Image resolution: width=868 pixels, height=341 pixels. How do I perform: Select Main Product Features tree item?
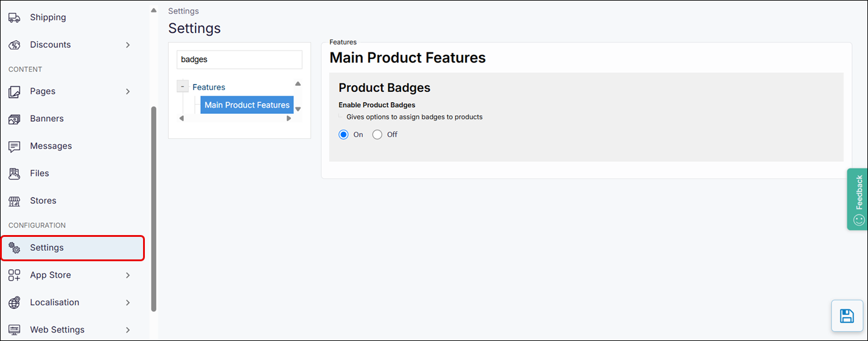pyautogui.click(x=247, y=105)
